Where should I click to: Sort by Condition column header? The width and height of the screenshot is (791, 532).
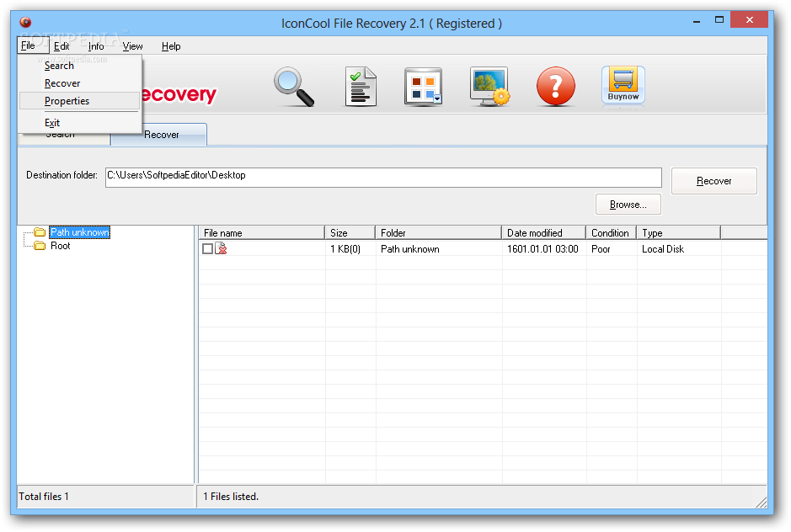(x=612, y=233)
